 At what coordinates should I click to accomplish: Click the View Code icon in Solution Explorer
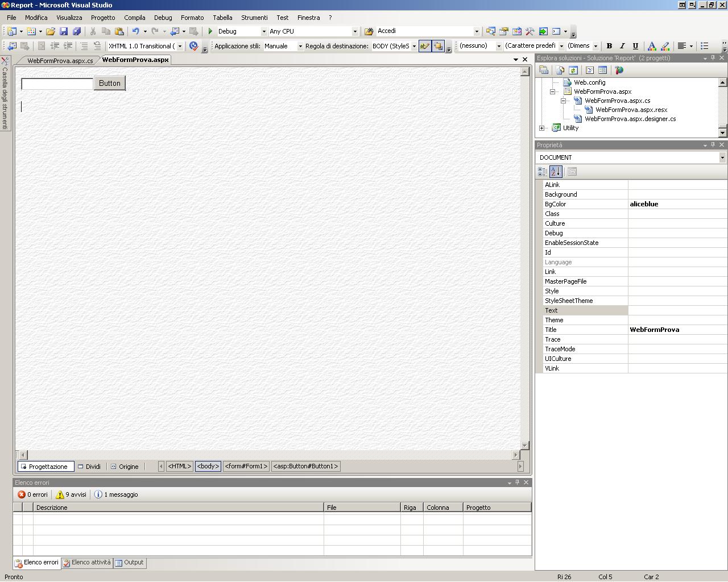click(x=590, y=70)
